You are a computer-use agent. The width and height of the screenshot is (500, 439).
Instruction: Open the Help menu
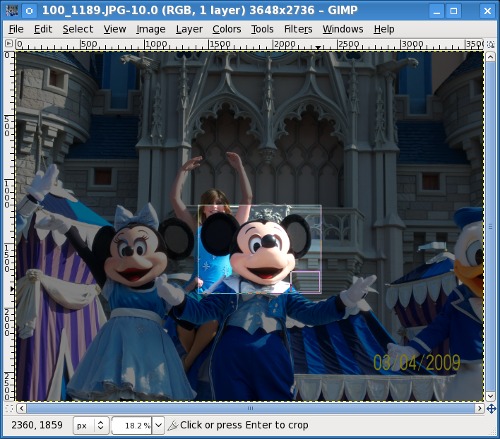click(384, 29)
